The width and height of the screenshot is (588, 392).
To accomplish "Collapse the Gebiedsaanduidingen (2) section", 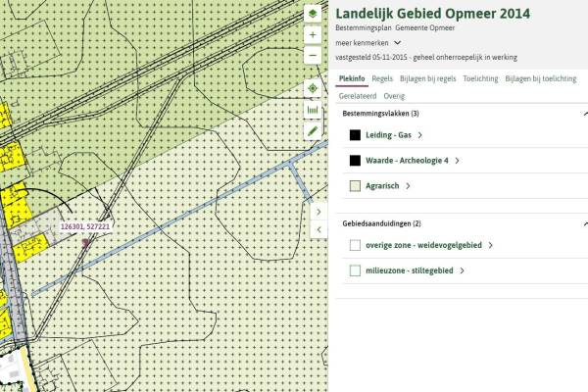I will 585,223.
